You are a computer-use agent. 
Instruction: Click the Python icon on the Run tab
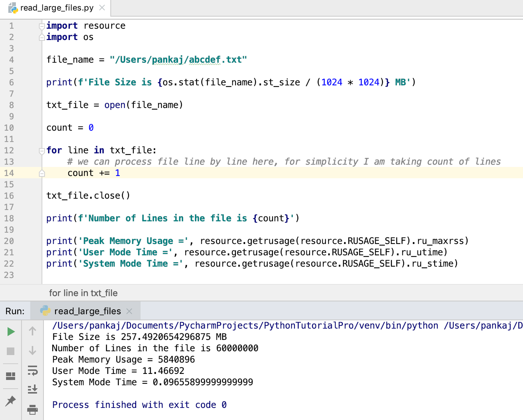click(45, 310)
